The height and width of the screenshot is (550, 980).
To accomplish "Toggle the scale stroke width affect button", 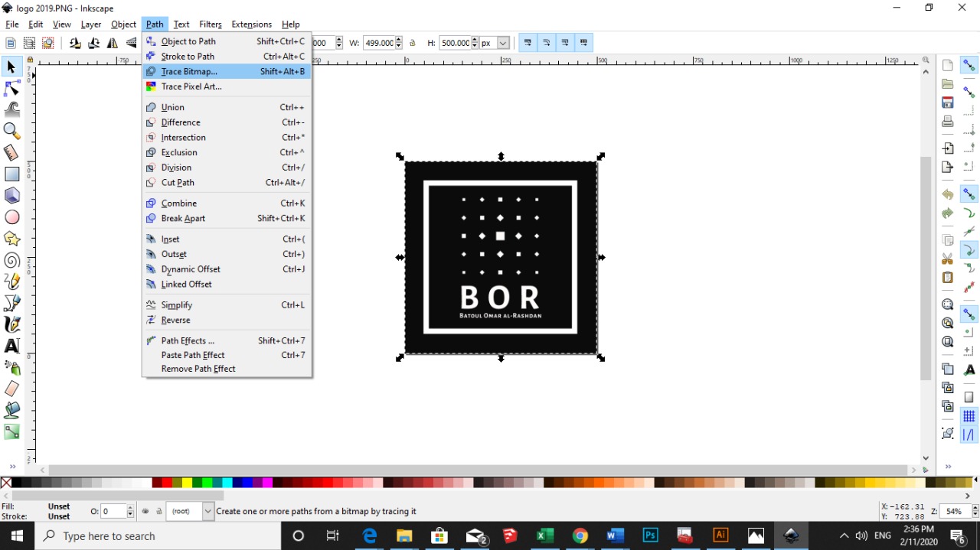I will (528, 43).
